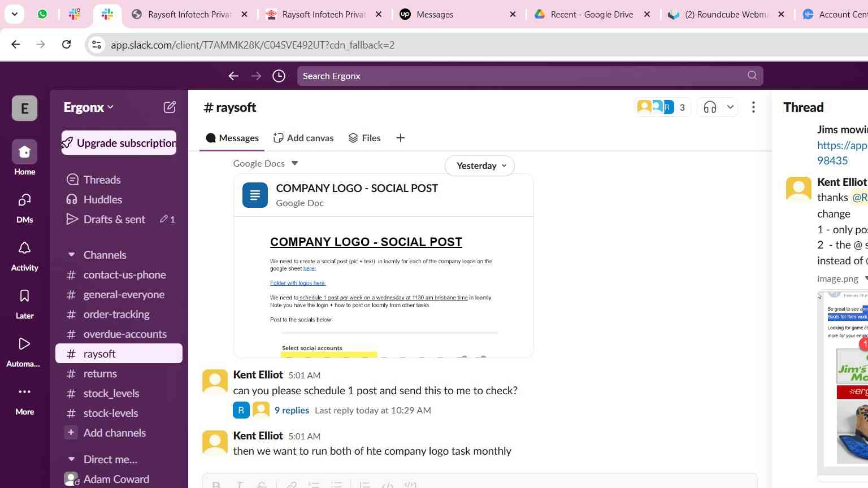Collapse Google Docs attachment preview
The image size is (868, 488).
(x=294, y=163)
